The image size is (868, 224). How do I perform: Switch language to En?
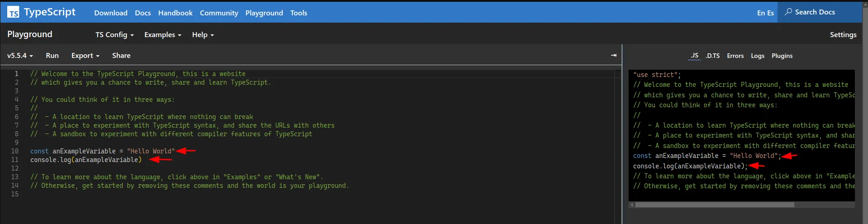(x=761, y=13)
